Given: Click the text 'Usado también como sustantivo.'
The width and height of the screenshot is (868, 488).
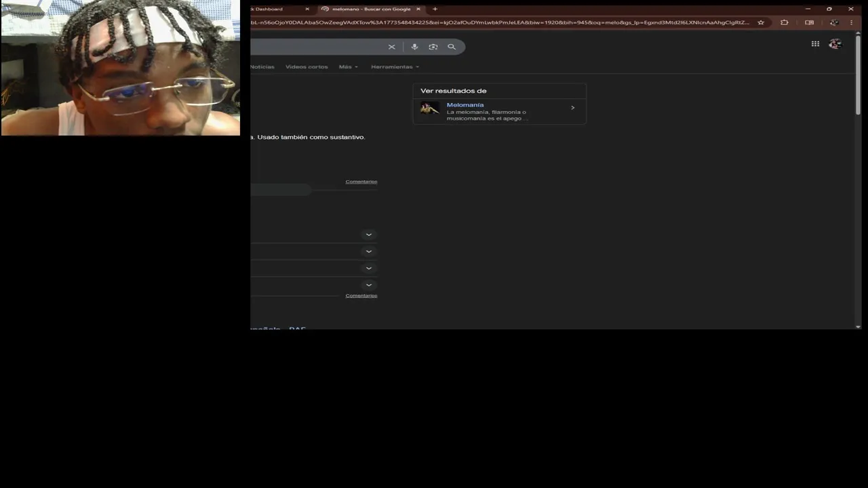Looking at the screenshot, I should [x=311, y=137].
